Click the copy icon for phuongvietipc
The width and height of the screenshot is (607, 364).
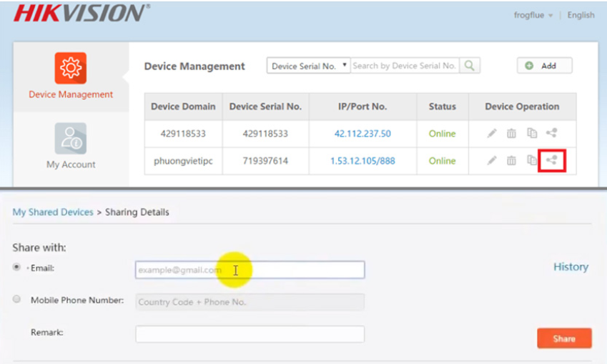pos(531,161)
